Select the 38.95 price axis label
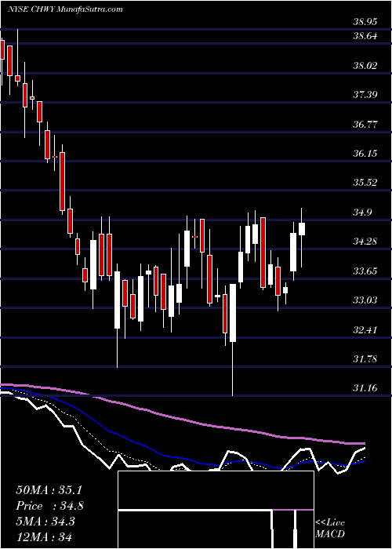The height and width of the screenshot is (549, 392). pyautogui.click(x=365, y=22)
